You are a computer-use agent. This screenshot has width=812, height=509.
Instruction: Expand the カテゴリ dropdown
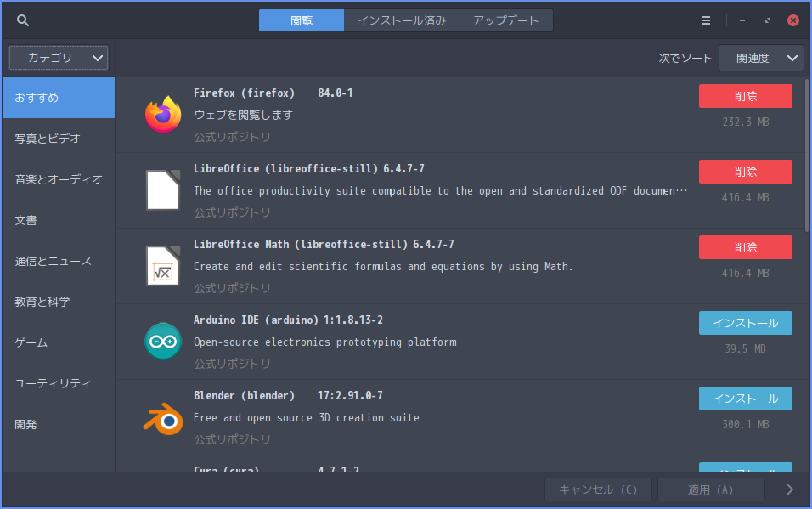pos(59,58)
